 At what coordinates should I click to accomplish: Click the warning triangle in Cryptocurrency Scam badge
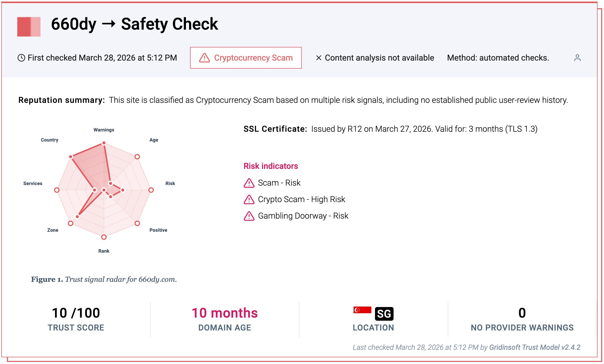pos(204,58)
